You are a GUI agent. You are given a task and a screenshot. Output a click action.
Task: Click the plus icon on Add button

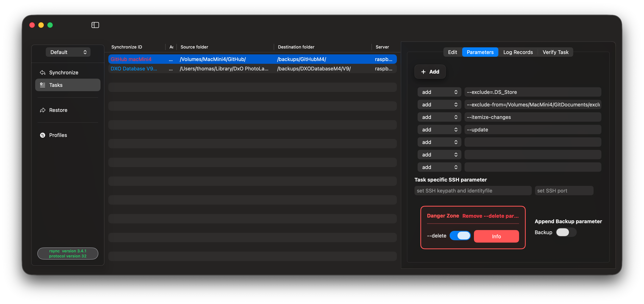click(x=423, y=72)
